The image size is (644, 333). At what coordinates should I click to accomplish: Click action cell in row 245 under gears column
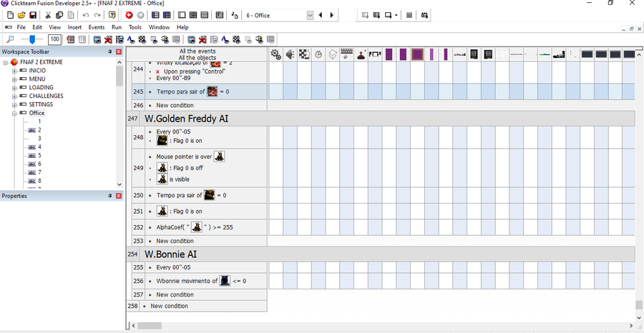276,92
